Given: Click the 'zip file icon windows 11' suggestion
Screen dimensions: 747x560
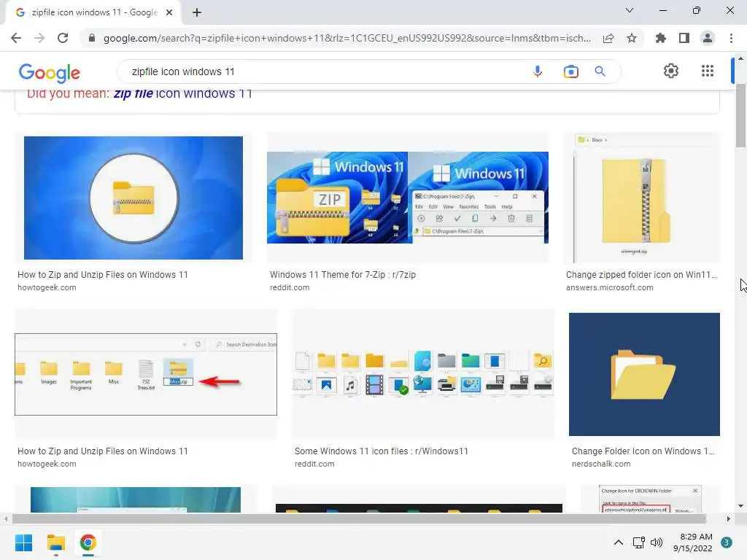Looking at the screenshot, I should pyautogui.click(x=183, y=93).
